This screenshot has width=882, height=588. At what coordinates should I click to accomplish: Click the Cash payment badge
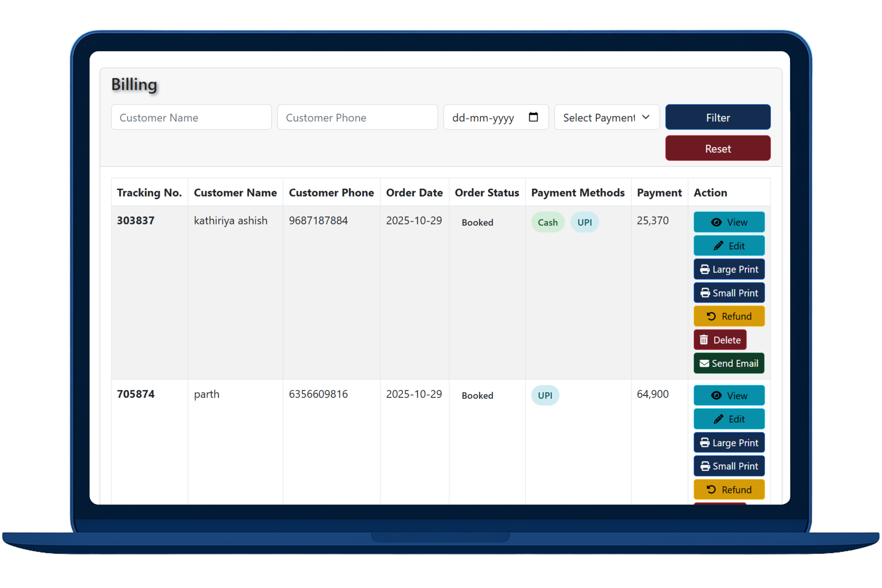click(548, 222)
